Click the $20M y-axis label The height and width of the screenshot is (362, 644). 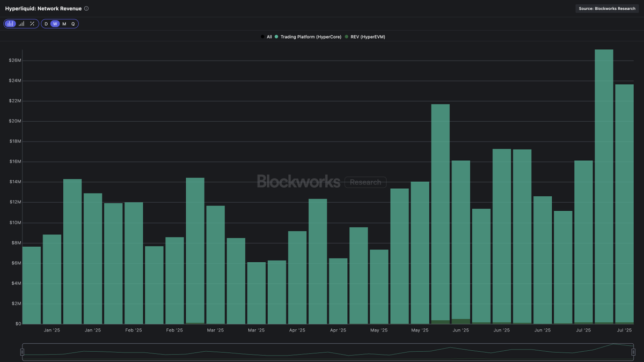coord(14,121)
